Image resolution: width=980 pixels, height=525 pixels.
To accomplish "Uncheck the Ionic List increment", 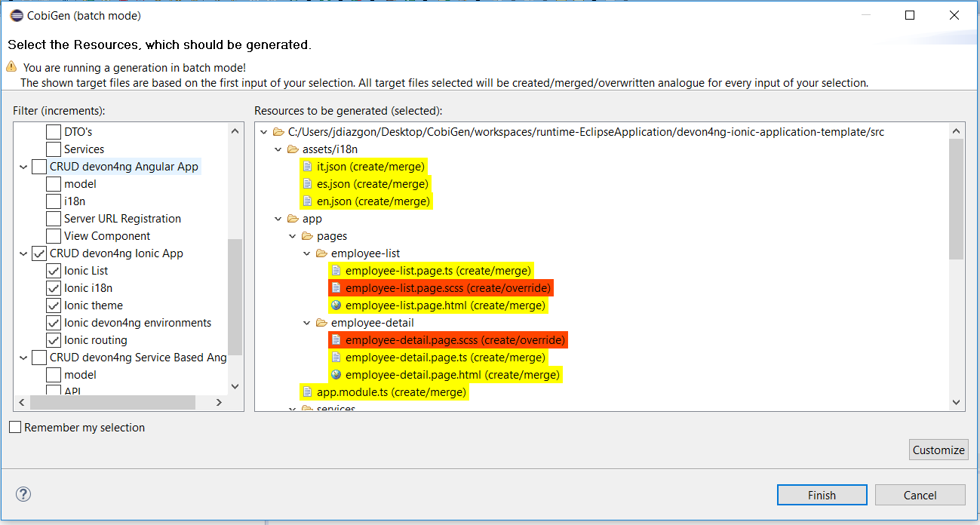I will click(54, 271).
